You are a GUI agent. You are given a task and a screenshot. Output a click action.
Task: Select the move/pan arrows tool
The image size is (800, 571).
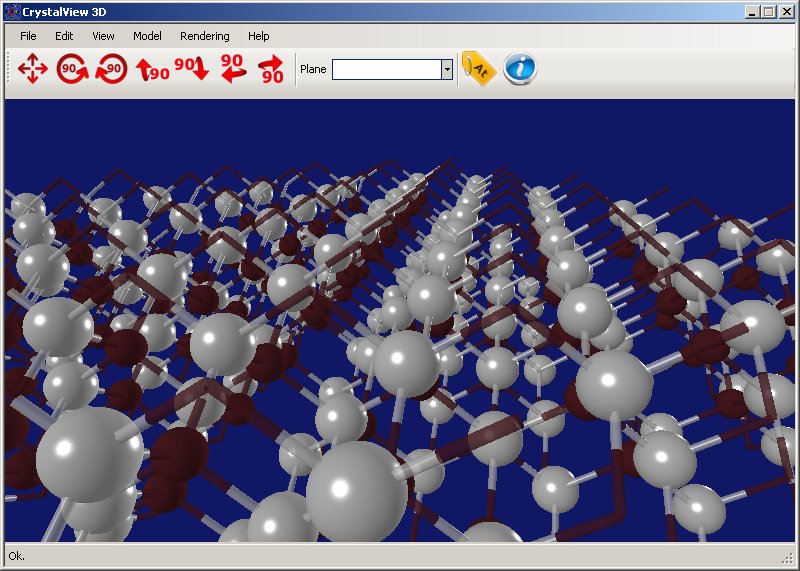point(33,68)
